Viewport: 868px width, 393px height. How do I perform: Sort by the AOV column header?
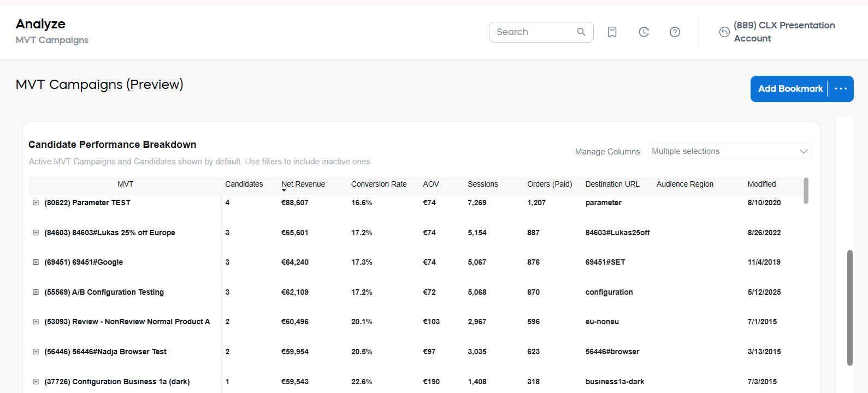[431, 184]
